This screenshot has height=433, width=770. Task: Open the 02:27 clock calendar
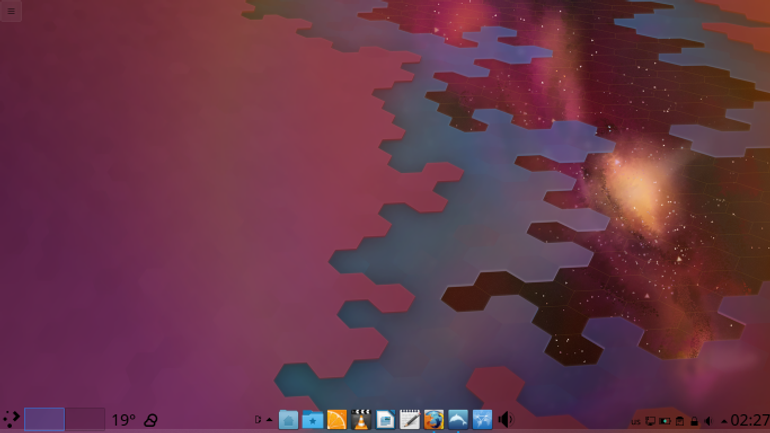pyautogui.click(x=750, y=420)
